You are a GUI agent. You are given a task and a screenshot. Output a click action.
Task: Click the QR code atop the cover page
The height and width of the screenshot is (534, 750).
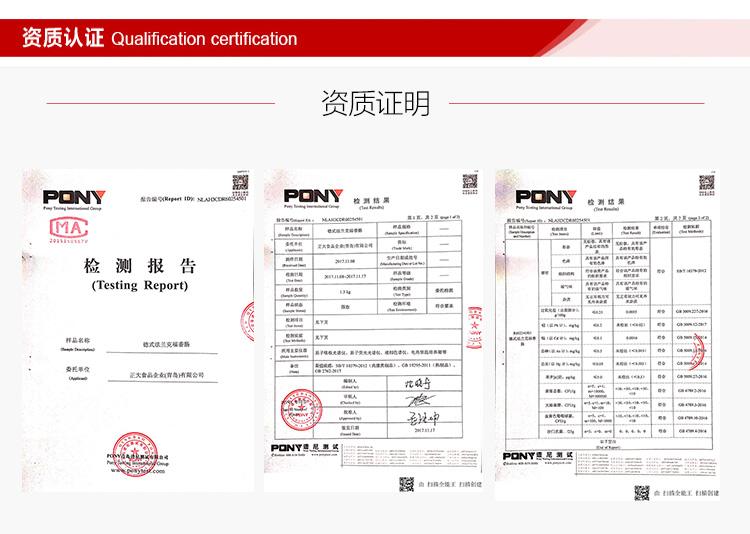(240, 182)
